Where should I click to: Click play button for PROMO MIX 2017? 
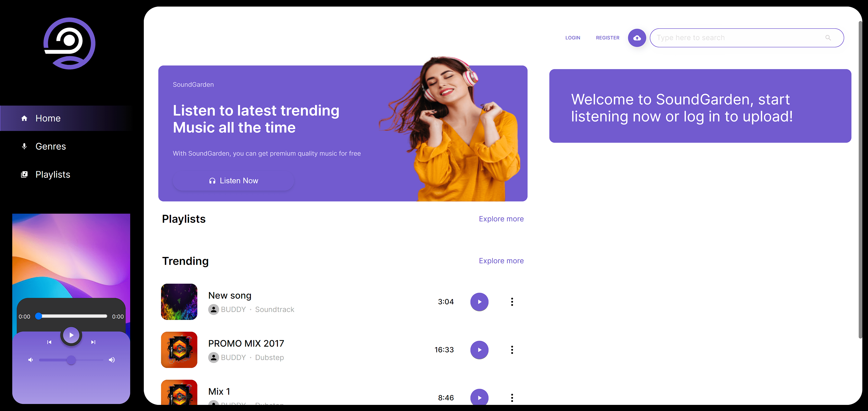[x=479, y=349]
